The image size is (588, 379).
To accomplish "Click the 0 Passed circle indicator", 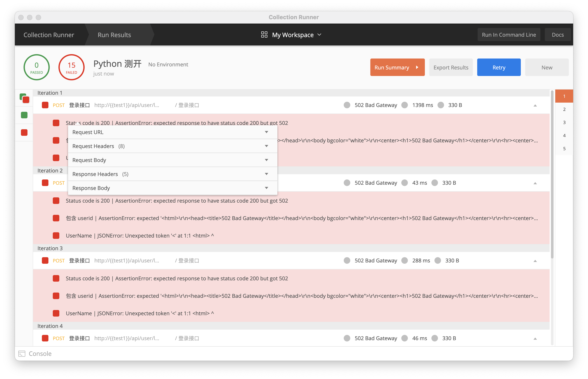I will [x=37, y=67].
